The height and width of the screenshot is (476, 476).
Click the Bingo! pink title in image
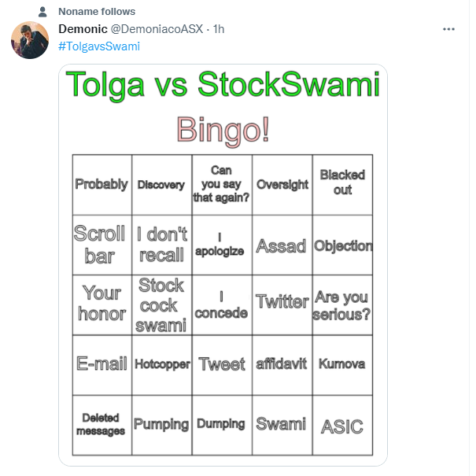(x=223, y=130)
